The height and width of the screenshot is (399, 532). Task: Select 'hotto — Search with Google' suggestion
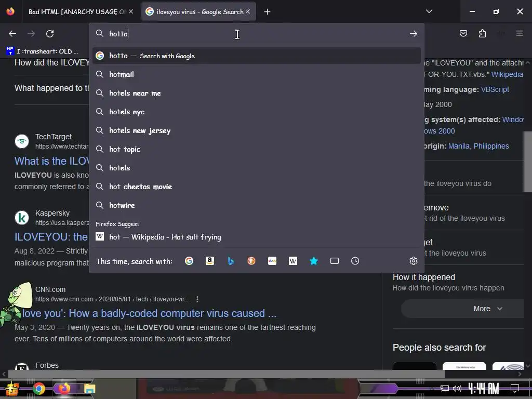click(x=257, y=56)
